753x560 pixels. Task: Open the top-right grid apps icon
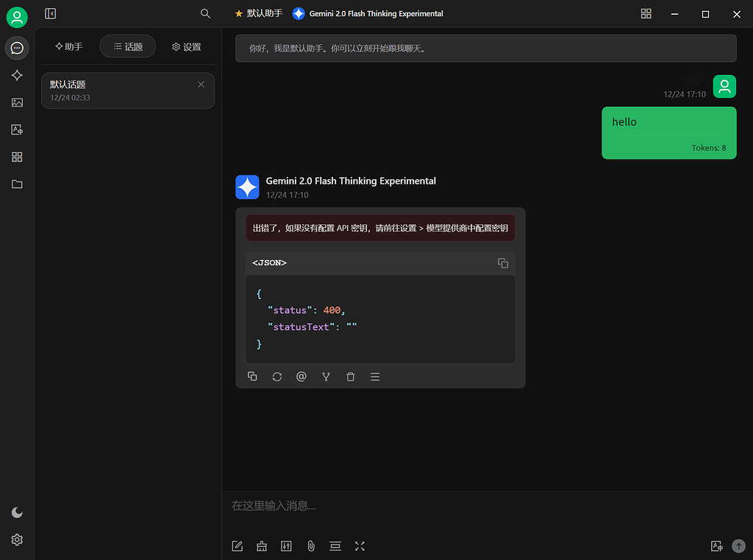click(646, 13)
